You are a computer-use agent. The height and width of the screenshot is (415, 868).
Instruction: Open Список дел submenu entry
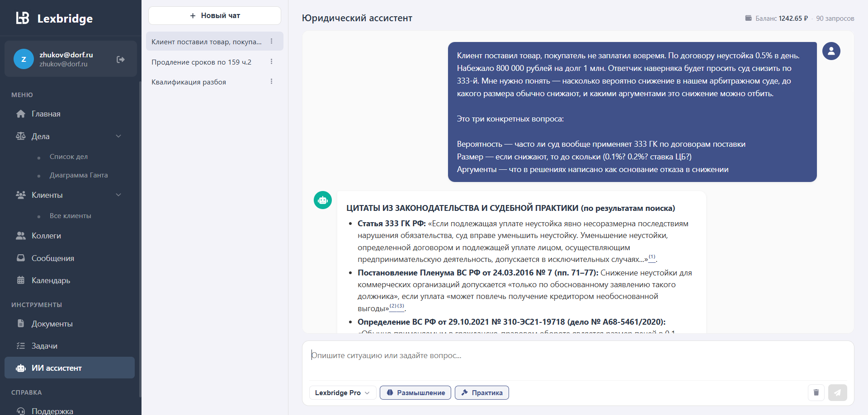click(69, 157)
